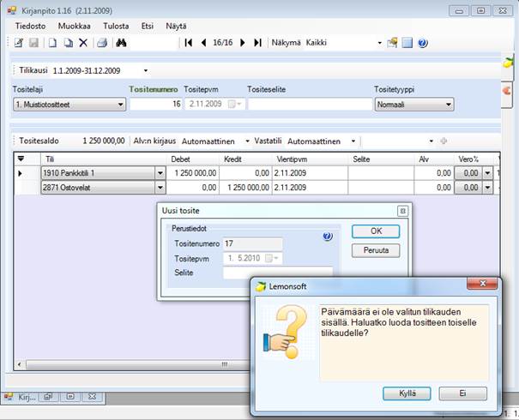This screenshot has height=420, width=519.
Task: Click the new document toolbar icon
Action: tap(52, 43)
